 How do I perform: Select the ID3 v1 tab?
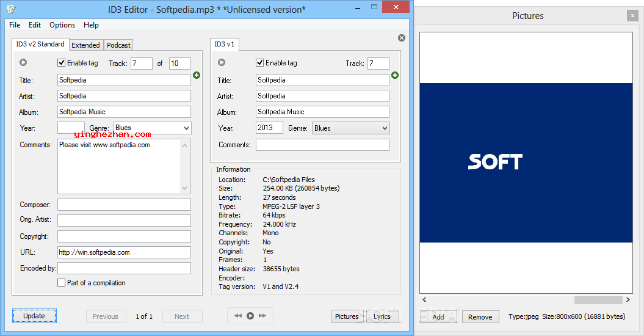tap(224, 44)
